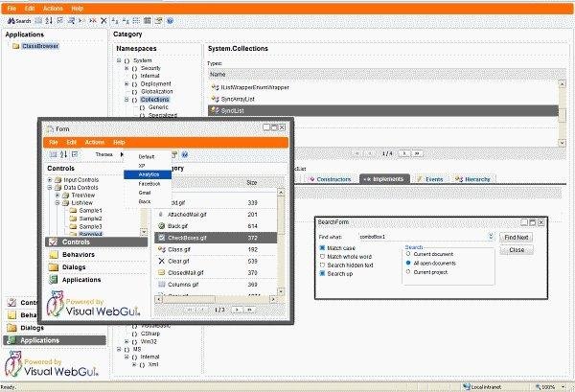Screen dimensions: 575x392
Task: Click the Find Next button
Action: pyautogui.click(x=517, y=238)
